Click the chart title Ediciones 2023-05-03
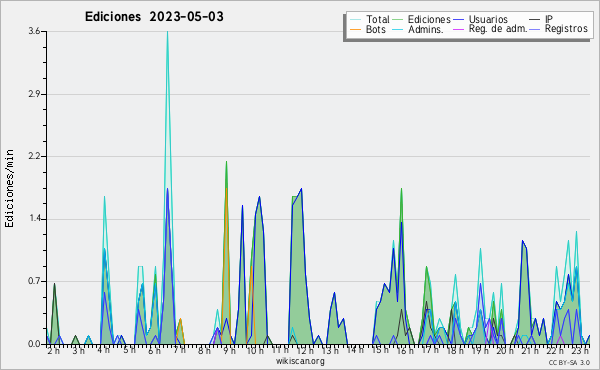 154,17
